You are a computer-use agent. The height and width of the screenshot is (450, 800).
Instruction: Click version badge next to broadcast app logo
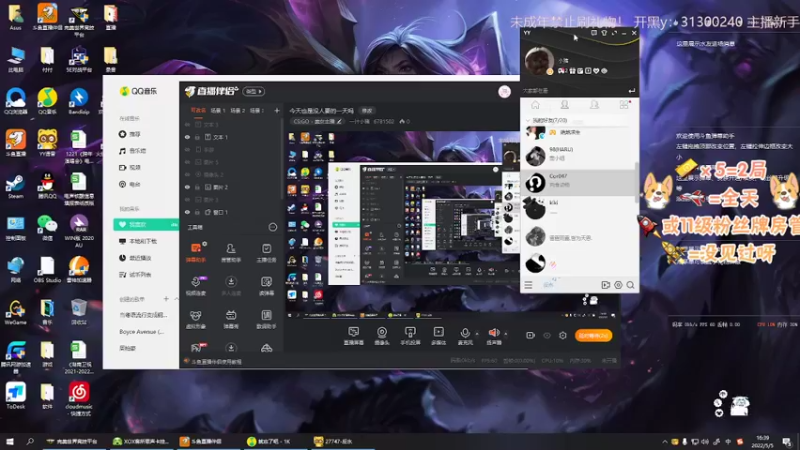(254, 91)
